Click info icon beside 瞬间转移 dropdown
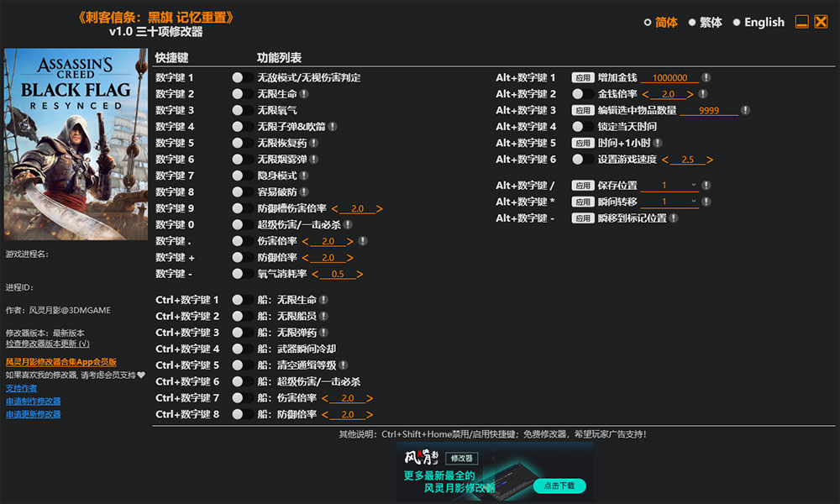Viewport: 840px width, 504px height. pos(706,202)
